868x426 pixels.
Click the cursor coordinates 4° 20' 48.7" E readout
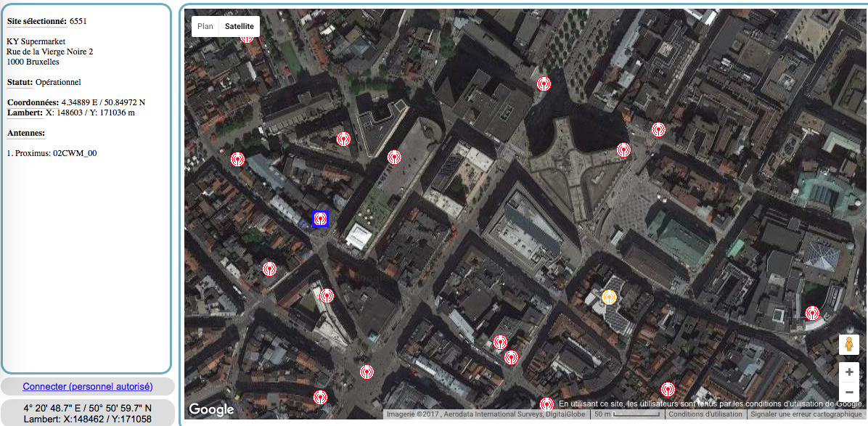click(x=88, y=409)
